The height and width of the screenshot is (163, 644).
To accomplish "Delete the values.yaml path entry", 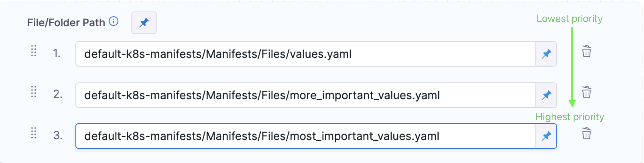I will pos(587,52).
